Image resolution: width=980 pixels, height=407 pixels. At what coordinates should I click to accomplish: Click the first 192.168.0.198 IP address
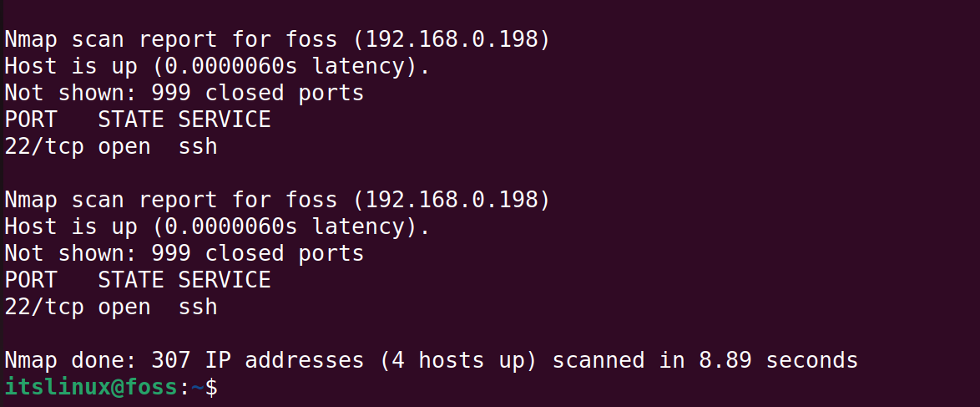[x=451, y=41]
